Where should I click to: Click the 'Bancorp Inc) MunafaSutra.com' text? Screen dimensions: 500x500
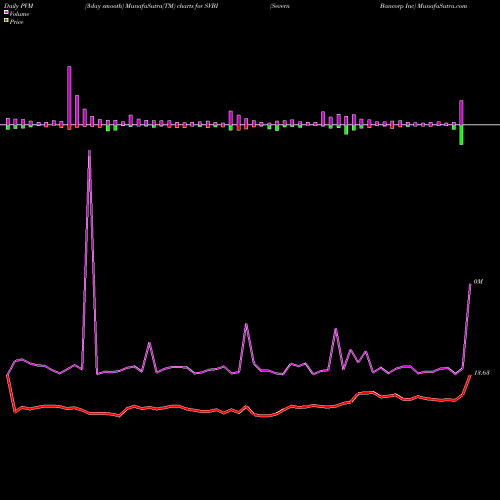423,6
